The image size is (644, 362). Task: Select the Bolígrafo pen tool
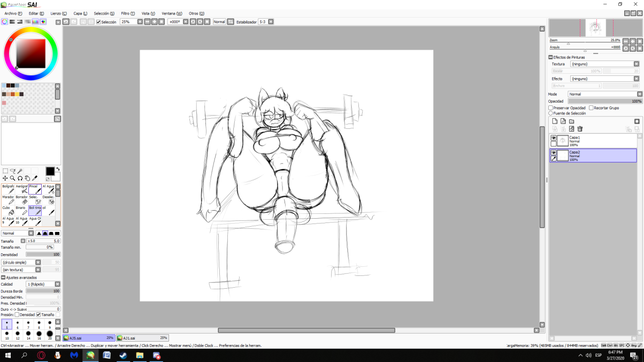[x=8, y=189]
